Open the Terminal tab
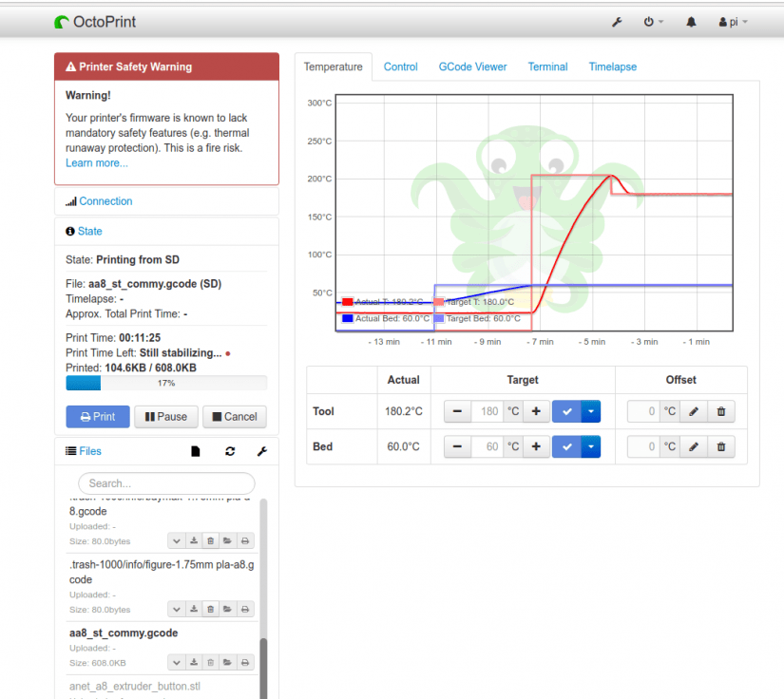 click(x=547, y=66)
